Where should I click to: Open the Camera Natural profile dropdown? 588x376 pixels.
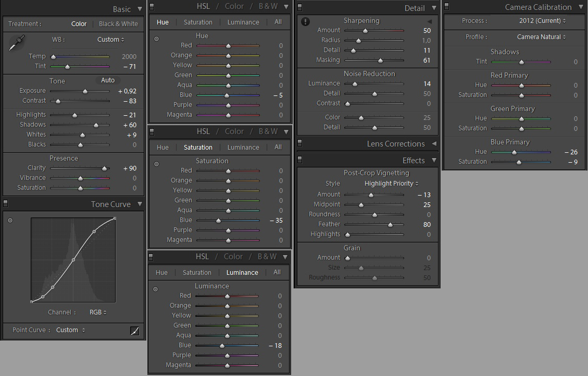coord(541,37)
